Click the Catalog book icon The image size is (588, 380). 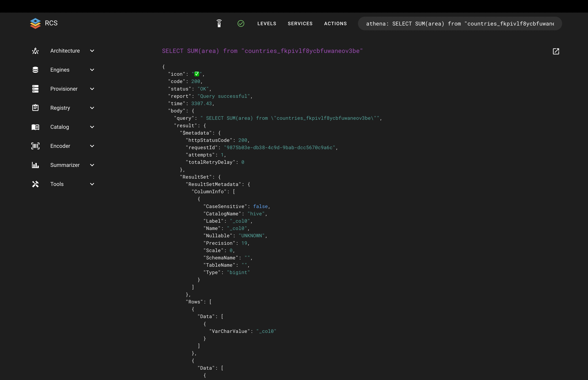click(x=35, y=127)
